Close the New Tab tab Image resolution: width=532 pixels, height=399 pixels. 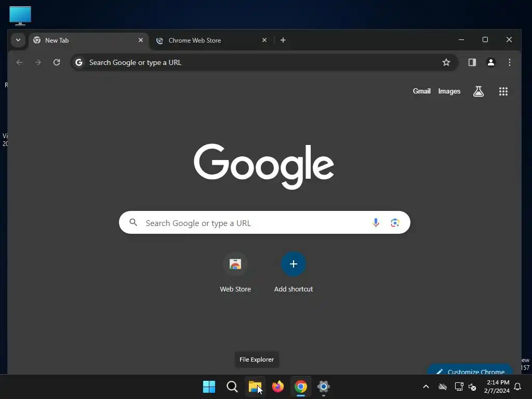(141, 40)
